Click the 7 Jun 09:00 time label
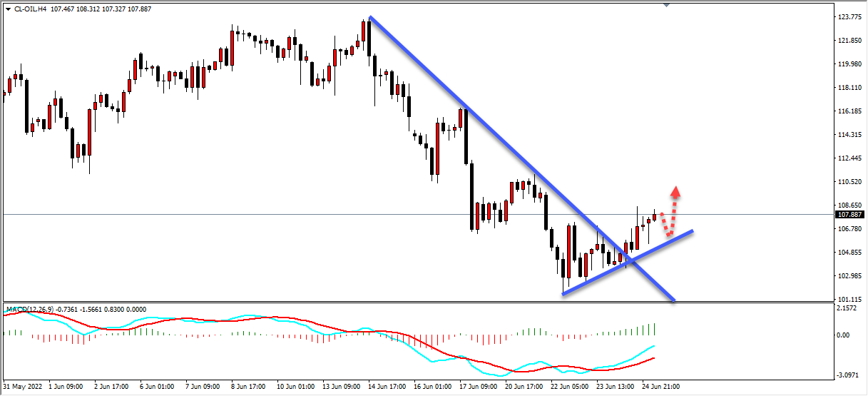Viewport: 868px width, 396px height. pos(203,387)
